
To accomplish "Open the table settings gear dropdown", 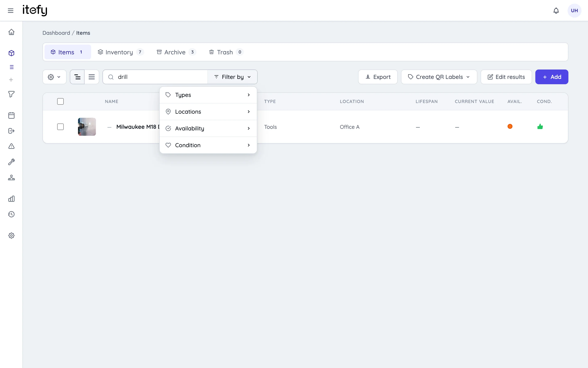I will tap(55, 77).
